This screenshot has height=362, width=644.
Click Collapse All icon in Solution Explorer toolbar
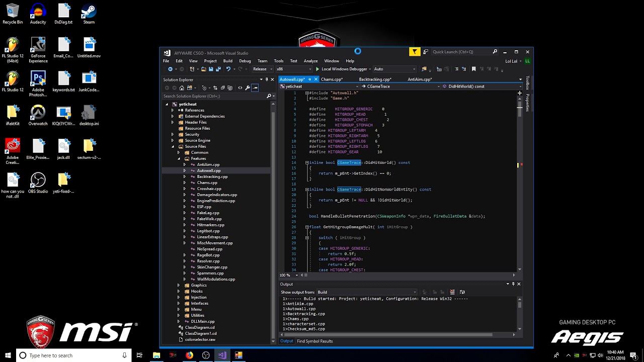pyautogui.click(x=222, y=88)
